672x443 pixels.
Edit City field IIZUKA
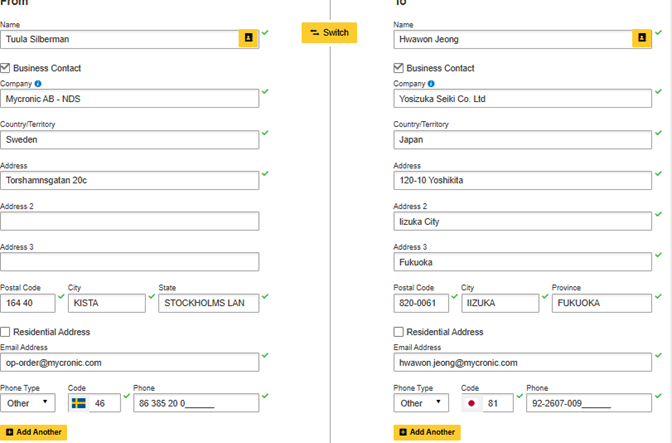tap(500, 303)
